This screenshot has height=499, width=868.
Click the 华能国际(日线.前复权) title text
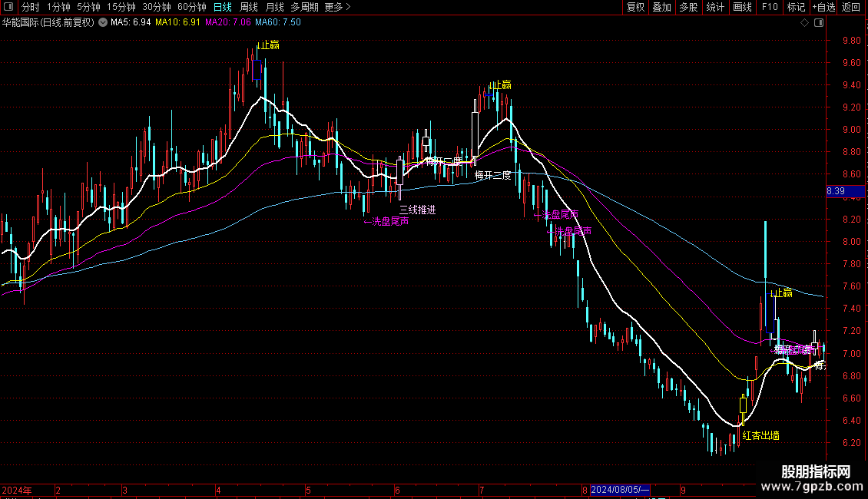48,23
